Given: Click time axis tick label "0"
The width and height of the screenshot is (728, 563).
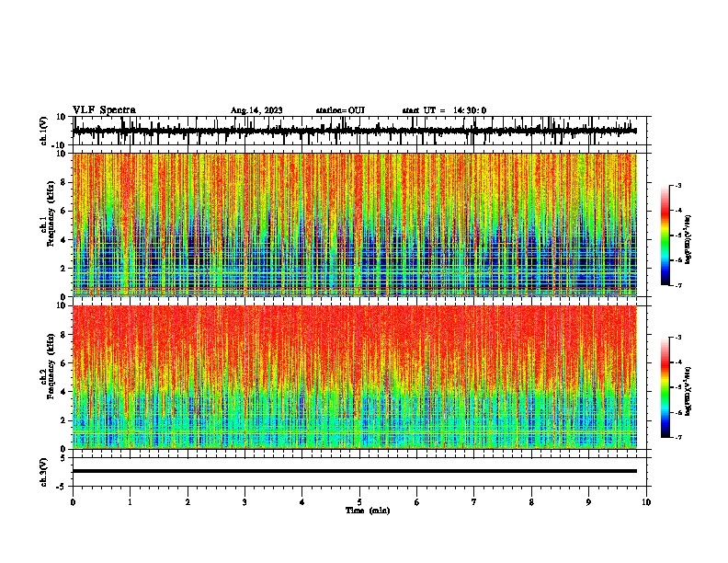Looking at the screenshot, I should click(x=73, y=502).
